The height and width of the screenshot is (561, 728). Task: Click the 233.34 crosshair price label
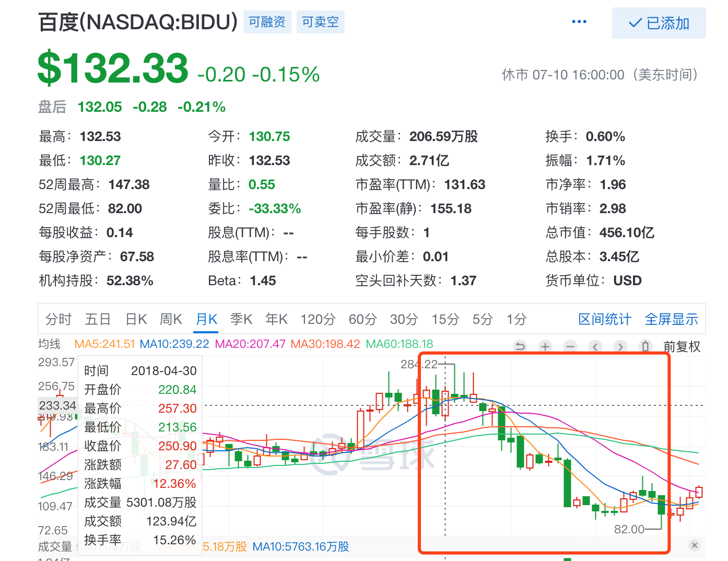coord(57,405)
